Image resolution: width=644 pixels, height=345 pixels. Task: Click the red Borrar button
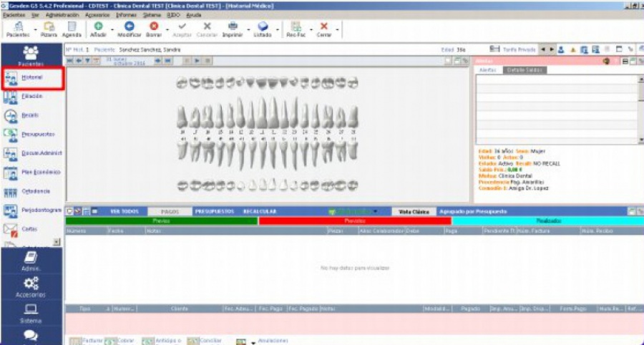(x=154, y=29)
